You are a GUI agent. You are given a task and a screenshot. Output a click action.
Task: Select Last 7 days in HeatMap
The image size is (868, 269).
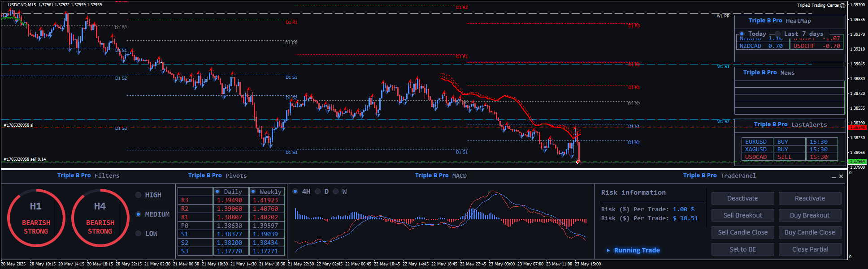click(x=777, y=34)
